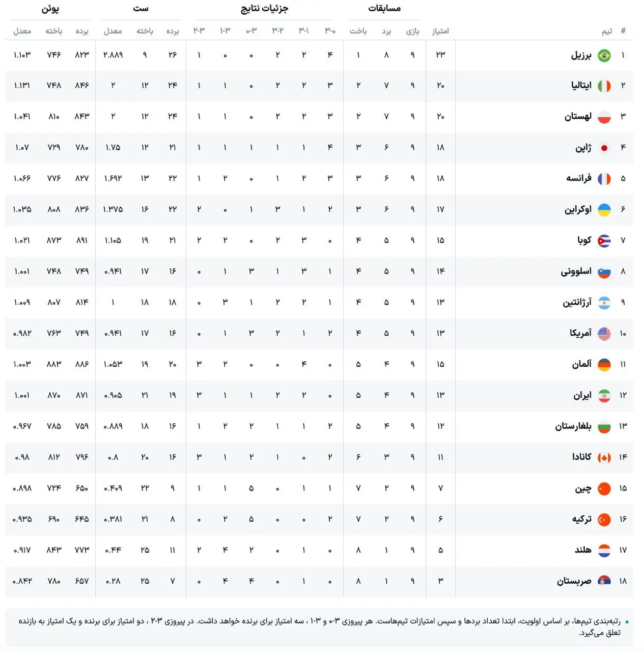
Task: Open the بلغارستان team name link
Action: pos(573,426)
